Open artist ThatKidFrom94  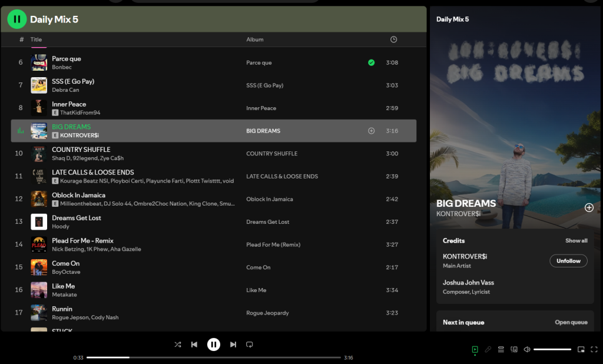(80, 112)
